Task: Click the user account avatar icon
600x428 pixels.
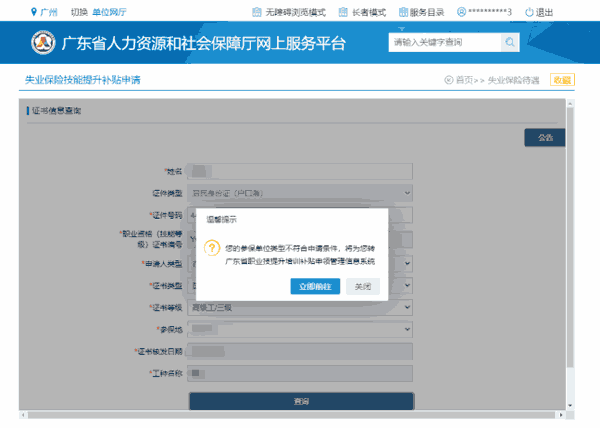Action: point(461,12)
